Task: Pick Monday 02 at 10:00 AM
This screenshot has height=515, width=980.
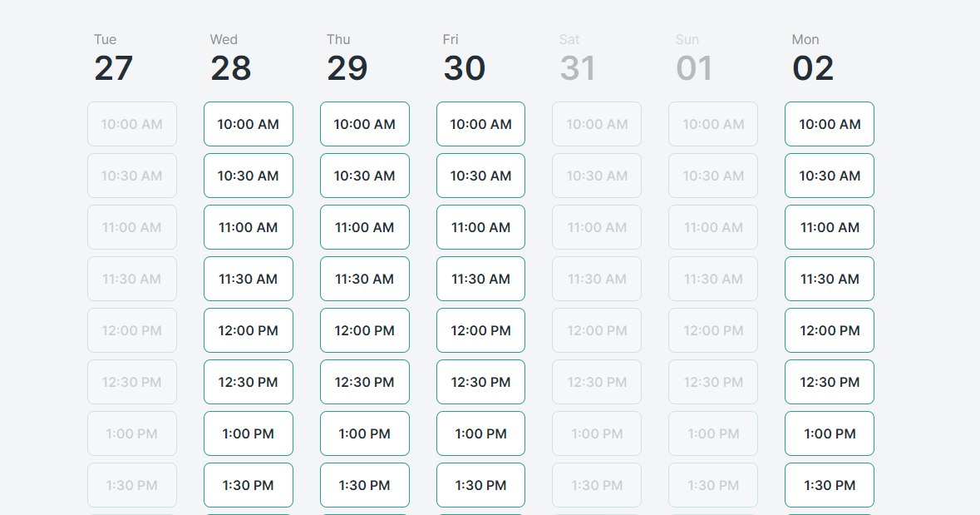Action: (x=830, y=124)
